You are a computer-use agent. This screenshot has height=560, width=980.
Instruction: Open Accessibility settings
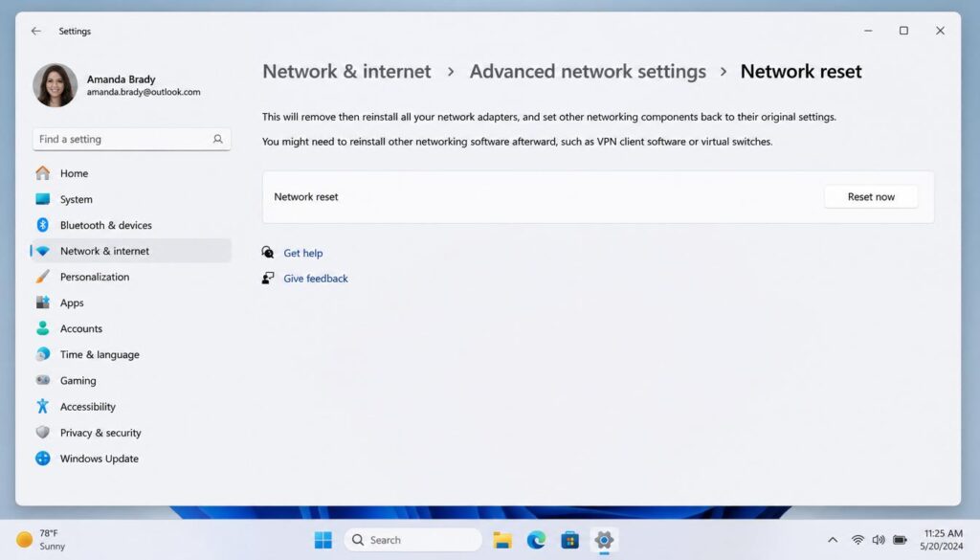(130, 406)
